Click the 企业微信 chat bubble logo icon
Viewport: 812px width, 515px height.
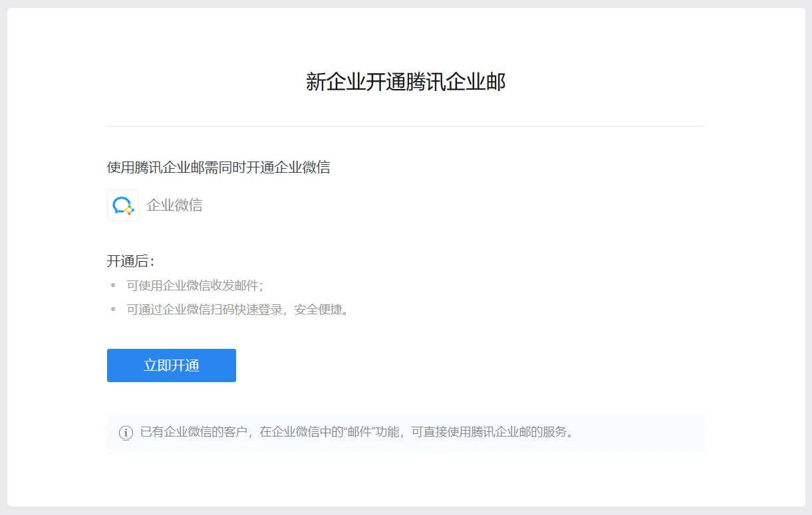123,205
